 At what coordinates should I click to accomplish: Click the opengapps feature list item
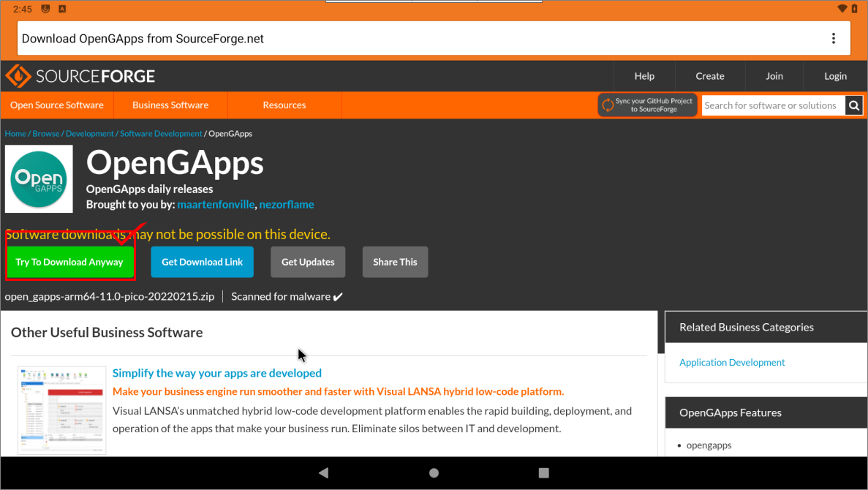tap(709, 445)
